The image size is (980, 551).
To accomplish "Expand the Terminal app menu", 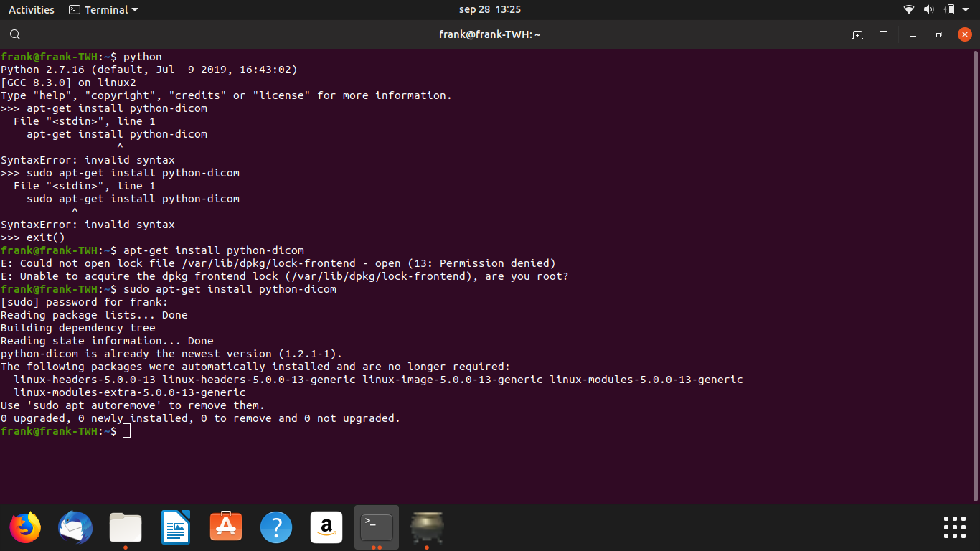I will point(103,10).
